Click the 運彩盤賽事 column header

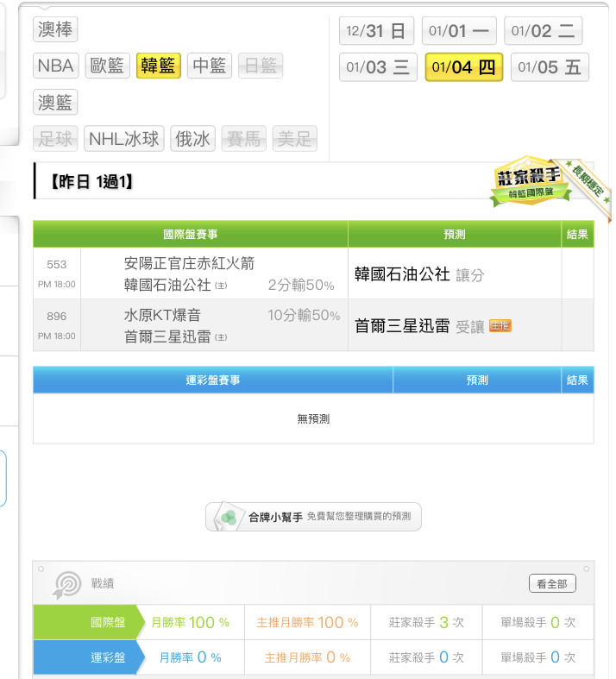(x=213, y=380)
